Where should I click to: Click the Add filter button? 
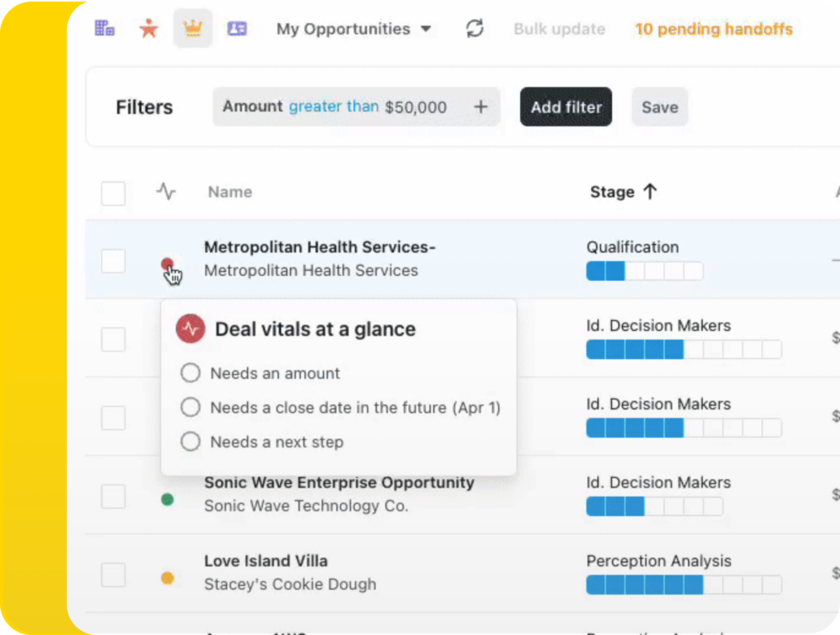pyautogui.click(x=566, y=107)
